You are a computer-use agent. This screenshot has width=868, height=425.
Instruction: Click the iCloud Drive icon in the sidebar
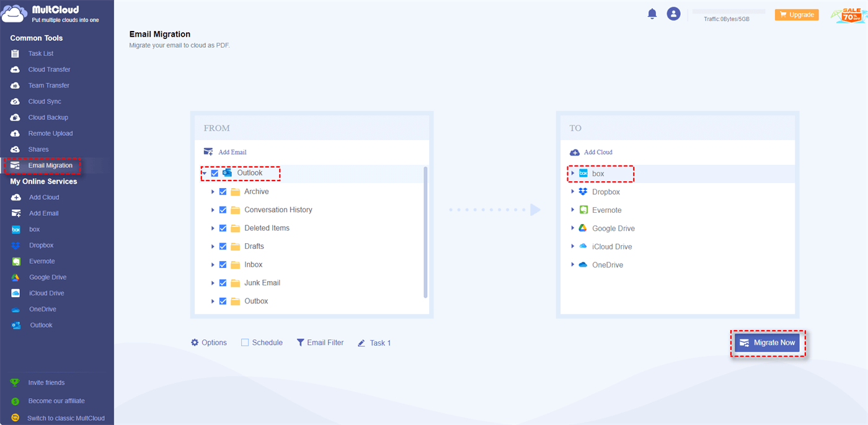pyautogui.click(x=16, y=293)
